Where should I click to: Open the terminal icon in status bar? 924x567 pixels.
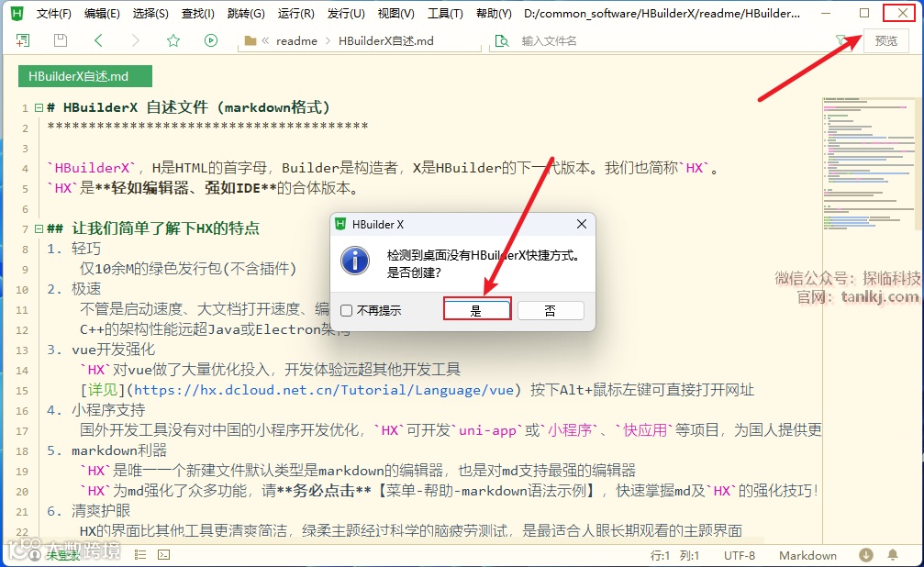(x=164, y=555)
